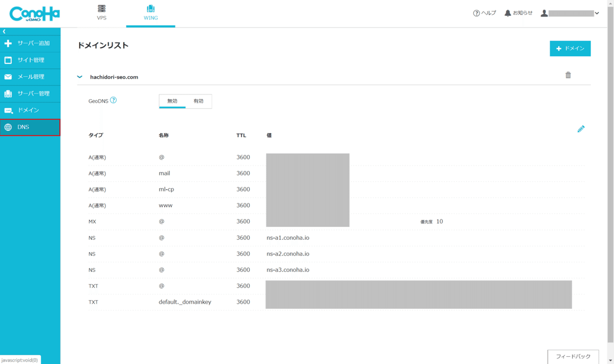Click the ConoHa logo
614x364 pixels.
point(34,14)
